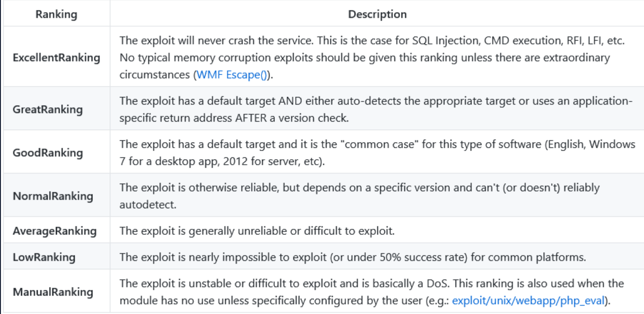Click the description mentioning SQL Injection

click(372, 41)
